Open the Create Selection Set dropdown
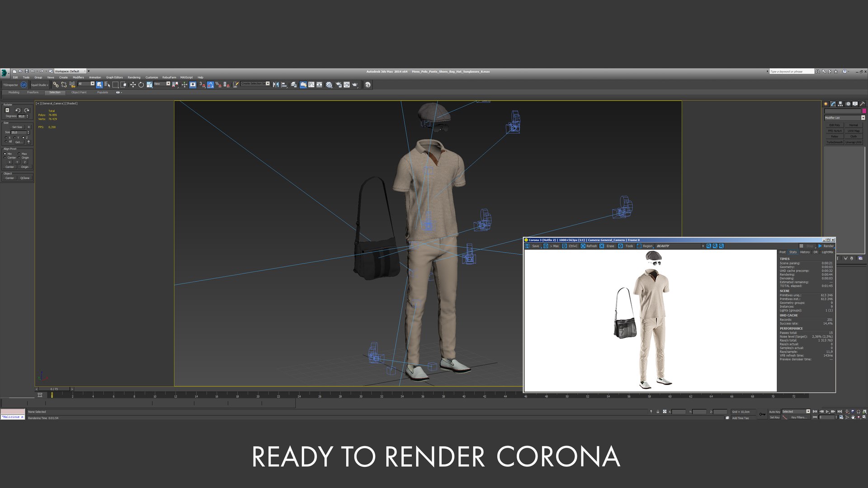 [x=255, y=84]
